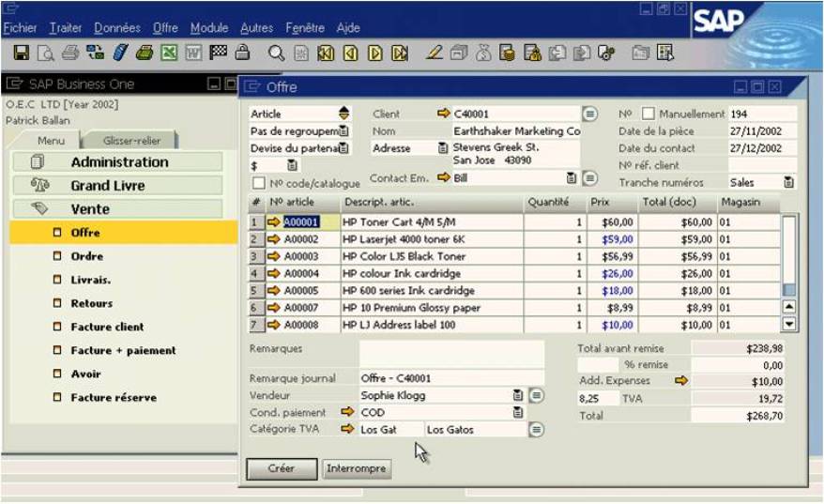Click the round list icon next to client code
824x504 pixels.
click(x=589, y=114)
